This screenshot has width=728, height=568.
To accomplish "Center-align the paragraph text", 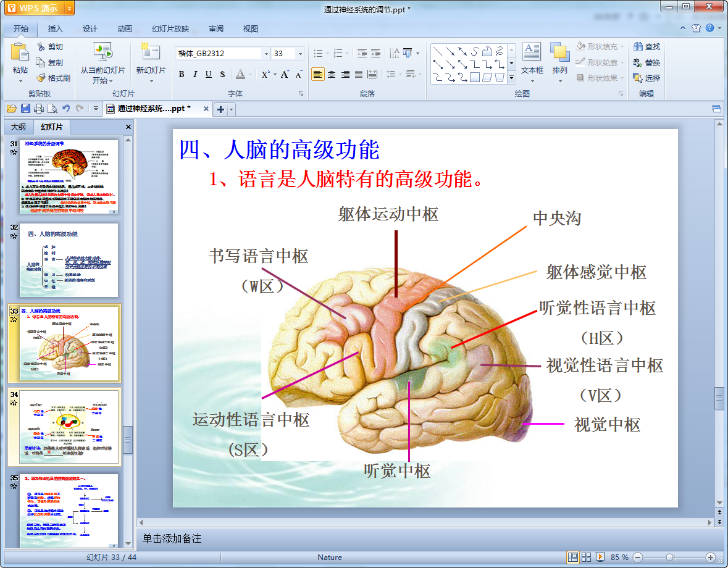I will 332,74.
